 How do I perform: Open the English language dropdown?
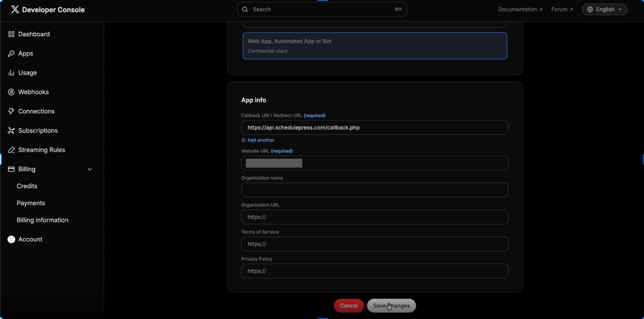tap(604, 9)
